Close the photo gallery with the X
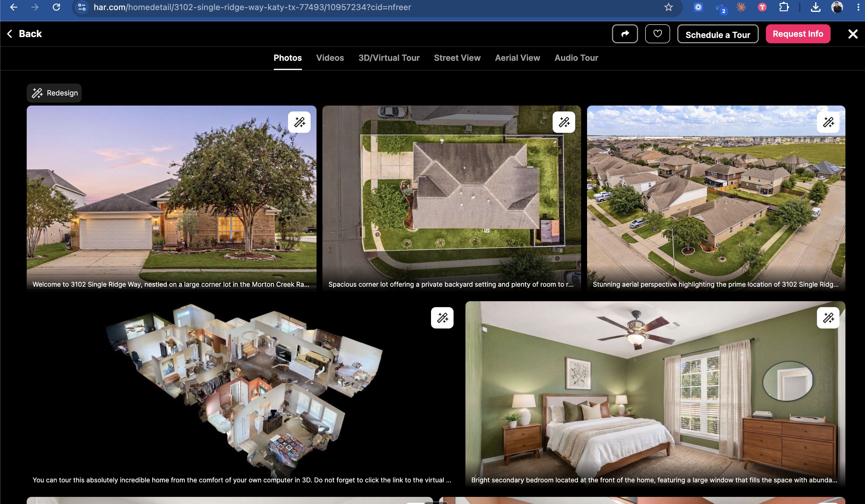Viewport: 865px width, 504px height. [x=853, y=34]
